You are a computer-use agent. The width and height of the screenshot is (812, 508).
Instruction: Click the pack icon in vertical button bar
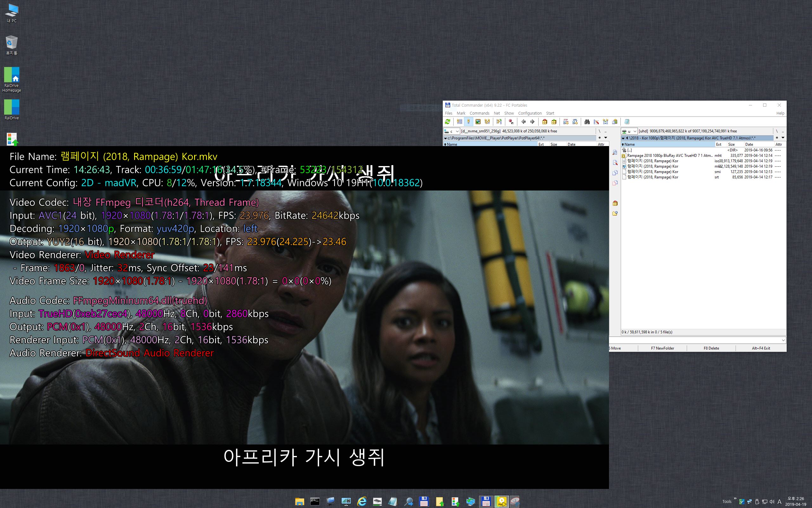click(x=615, y=203)
